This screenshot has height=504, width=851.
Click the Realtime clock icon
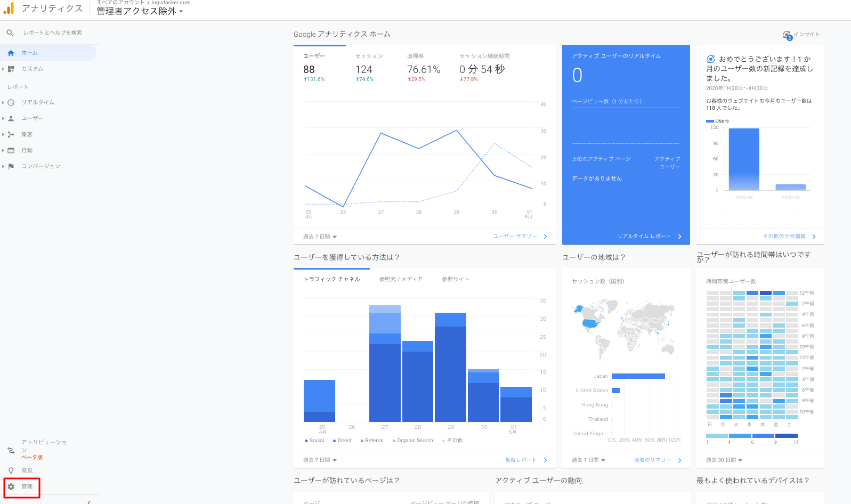pyautogui.click(x=11, y=102)
